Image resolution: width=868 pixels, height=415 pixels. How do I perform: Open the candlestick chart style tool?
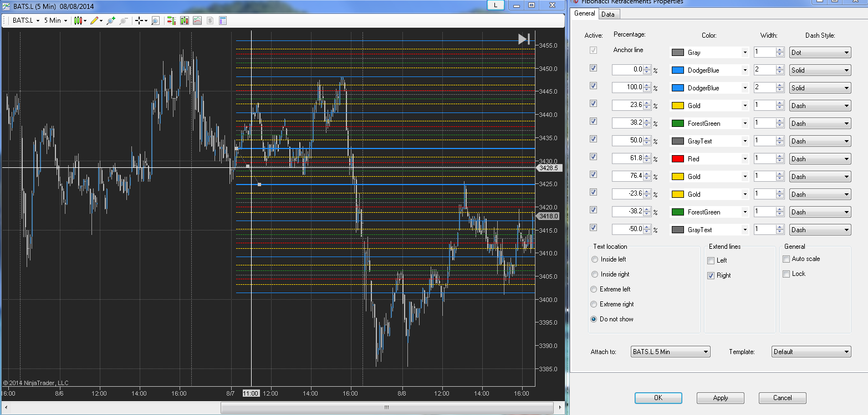(x=78, y=21)
